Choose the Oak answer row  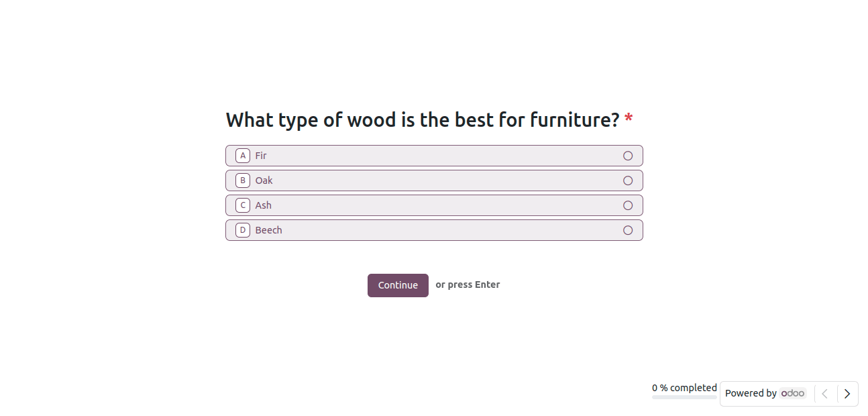434,180
